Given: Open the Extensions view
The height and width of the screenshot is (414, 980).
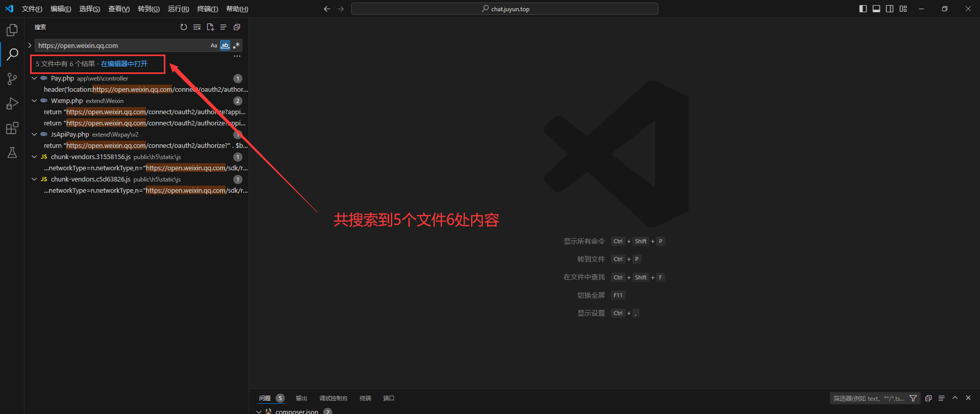Looking at the screenshot, I should click(12, 128).
